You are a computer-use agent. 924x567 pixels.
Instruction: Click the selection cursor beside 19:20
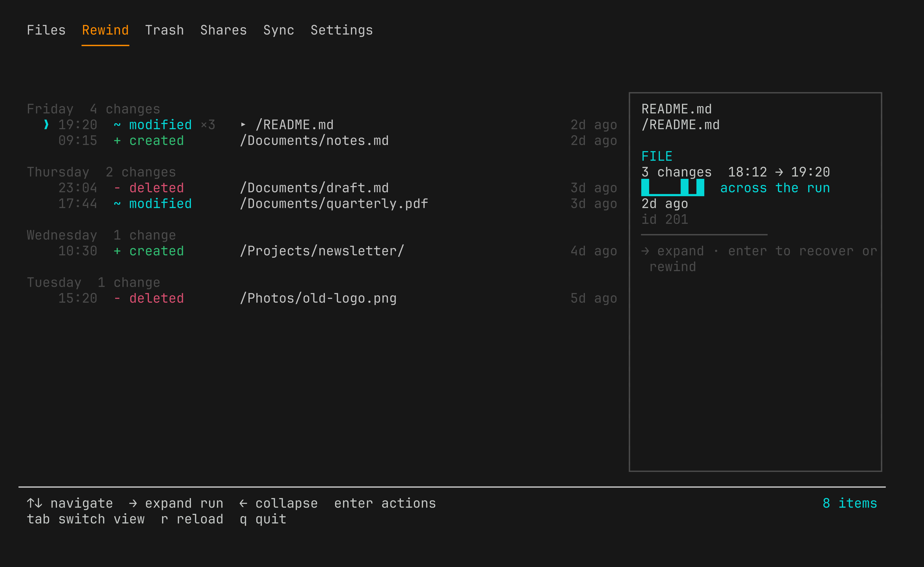(46, 125)
